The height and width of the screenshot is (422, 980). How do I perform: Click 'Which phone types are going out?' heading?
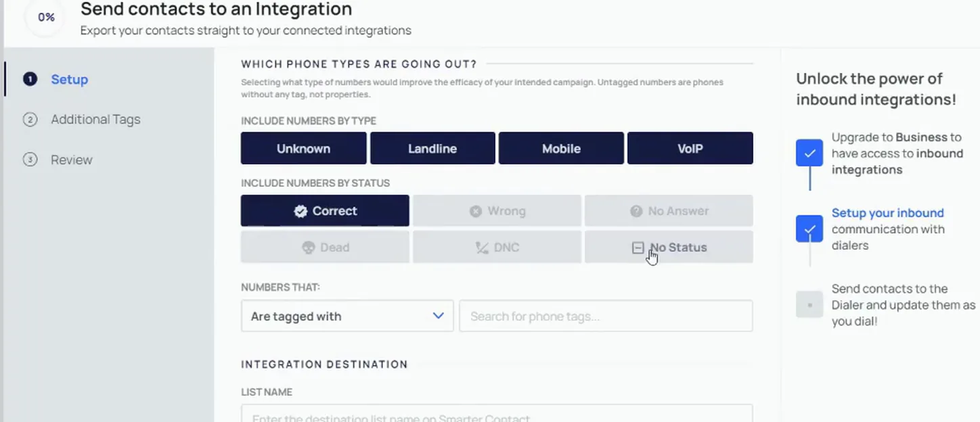[359, 64]
